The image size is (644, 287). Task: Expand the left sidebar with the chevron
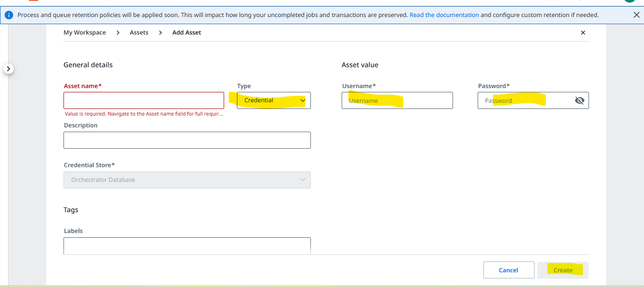(x=9, y=69)
